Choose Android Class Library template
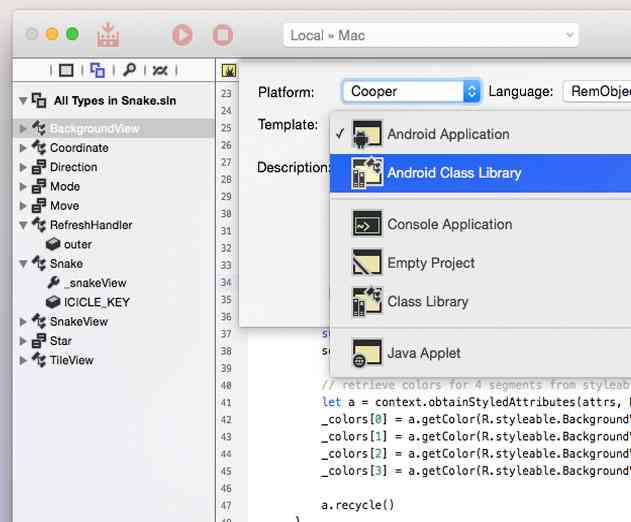 [480, 173]
